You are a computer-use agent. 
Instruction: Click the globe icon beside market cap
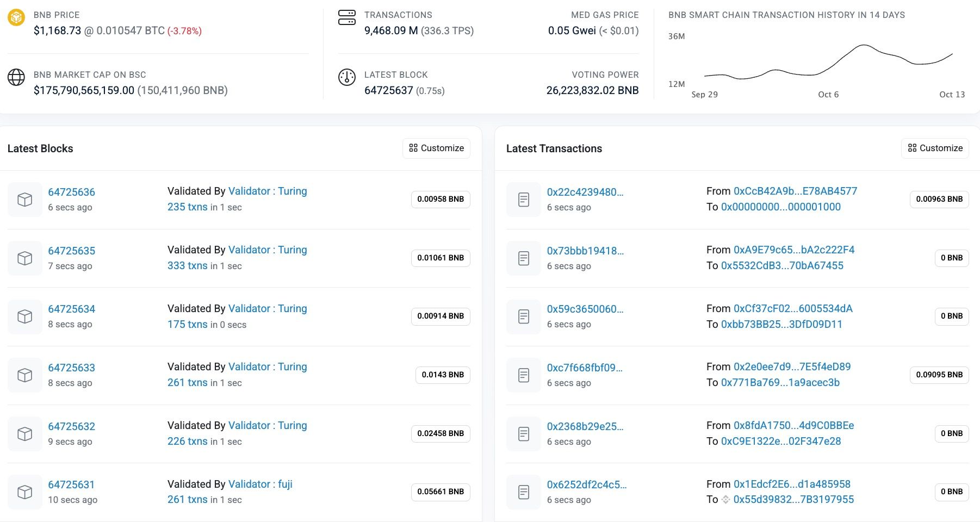click(x=16, y=77)
